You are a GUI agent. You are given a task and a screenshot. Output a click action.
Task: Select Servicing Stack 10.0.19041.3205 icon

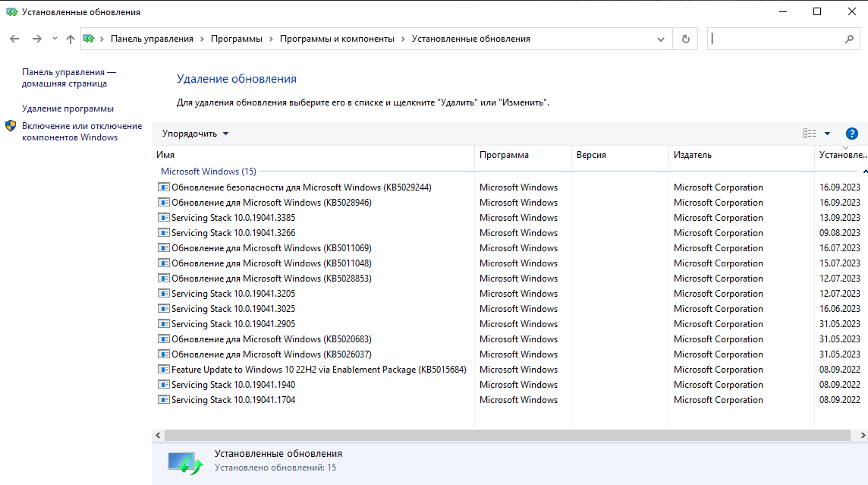pos(163,294)
